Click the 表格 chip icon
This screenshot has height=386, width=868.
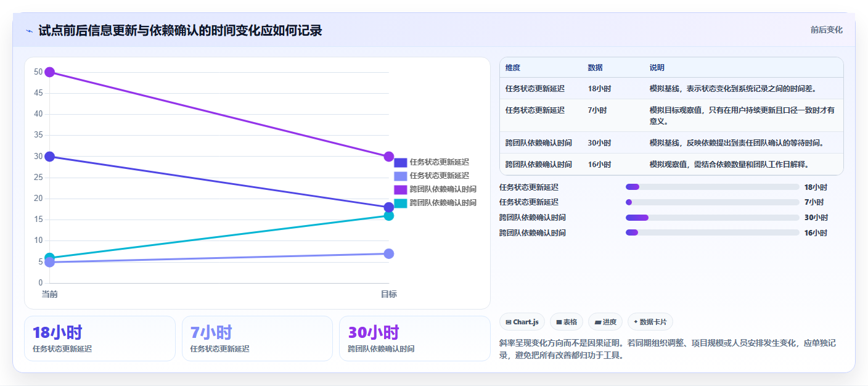(559, 322)
